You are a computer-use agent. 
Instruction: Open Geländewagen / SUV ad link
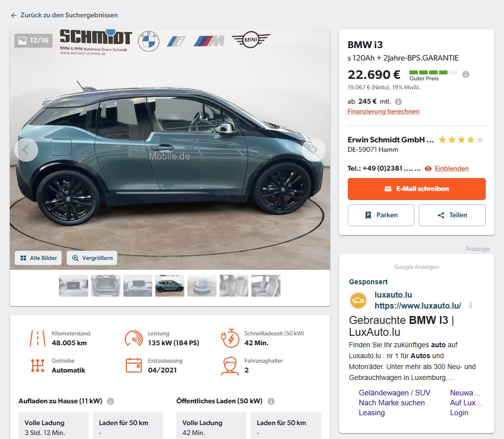point(394,393)
